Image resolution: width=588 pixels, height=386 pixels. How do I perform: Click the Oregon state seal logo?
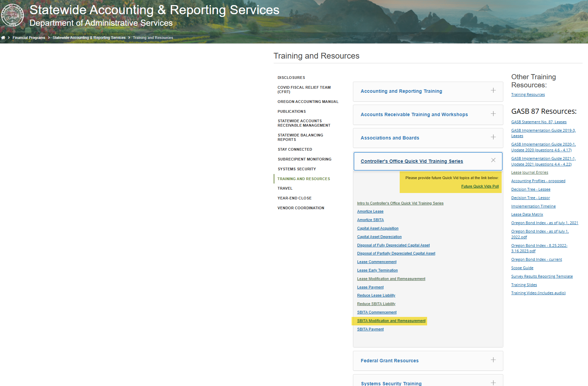coord(13,15)
